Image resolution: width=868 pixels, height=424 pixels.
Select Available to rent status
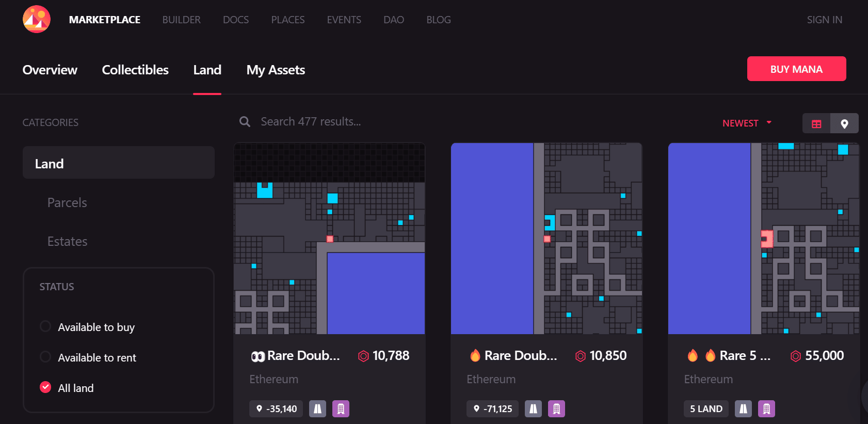(88, 357)
